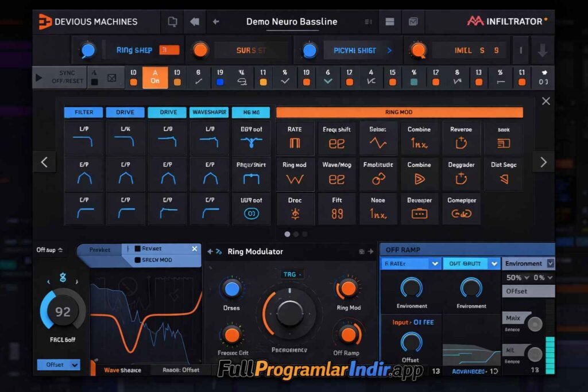The height and width of the screenshot is (392, 588).
Task: Switch to the RING MOD category tab
Action: [x=400, y=112]
